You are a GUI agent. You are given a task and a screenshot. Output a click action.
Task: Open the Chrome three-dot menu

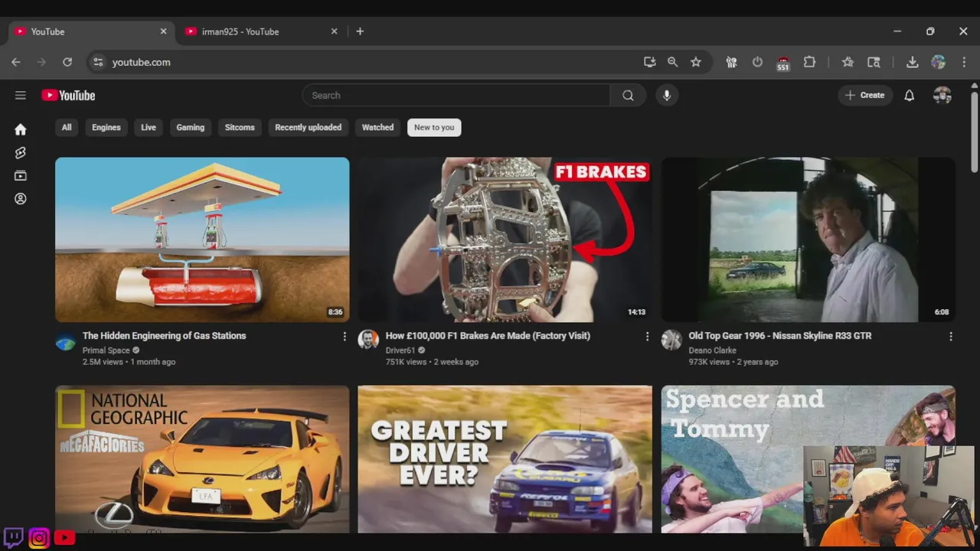964,62
